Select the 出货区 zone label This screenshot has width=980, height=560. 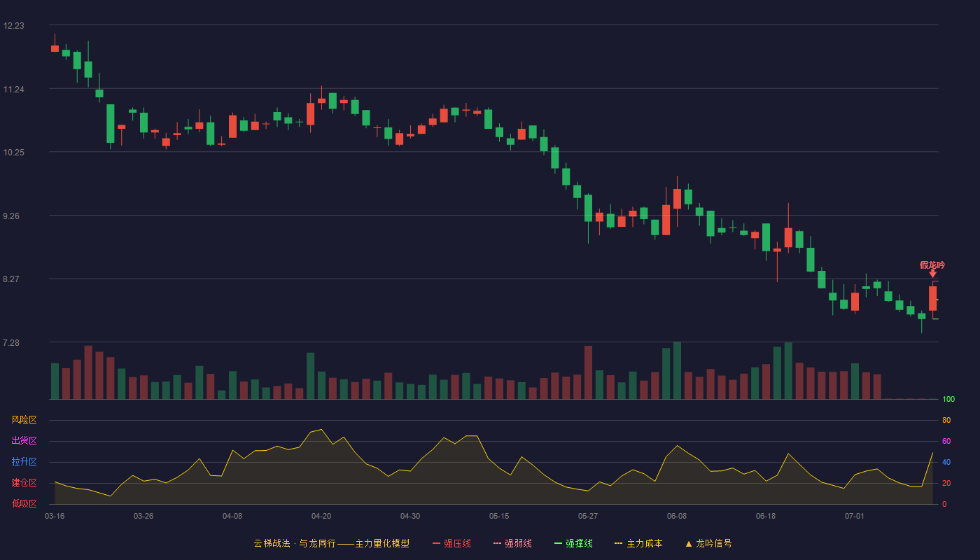(x=24, y=441)
